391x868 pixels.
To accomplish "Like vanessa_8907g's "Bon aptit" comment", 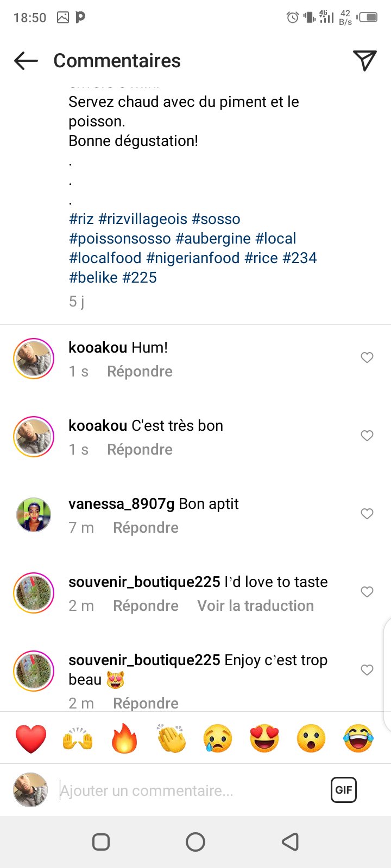I will 367,514.
